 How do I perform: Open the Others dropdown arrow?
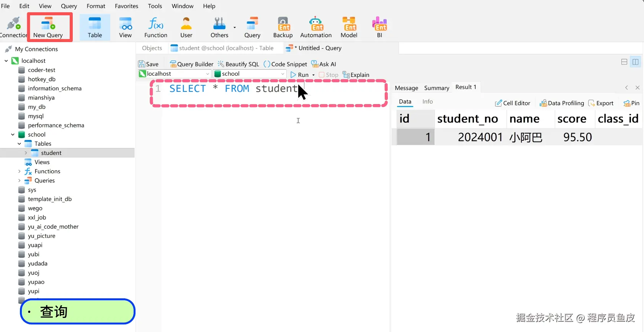pyautogui.click(x=235, y=28)
